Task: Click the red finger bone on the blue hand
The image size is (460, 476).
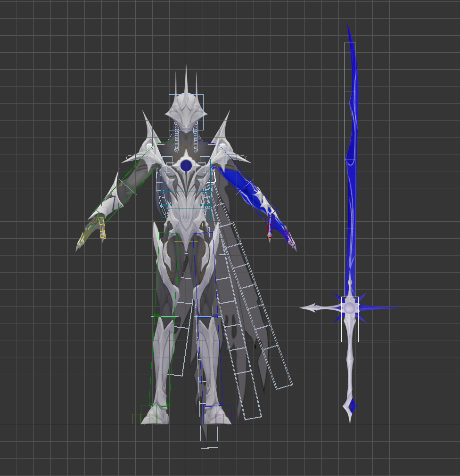Action: pyautogui.click(x=270, y=228)
